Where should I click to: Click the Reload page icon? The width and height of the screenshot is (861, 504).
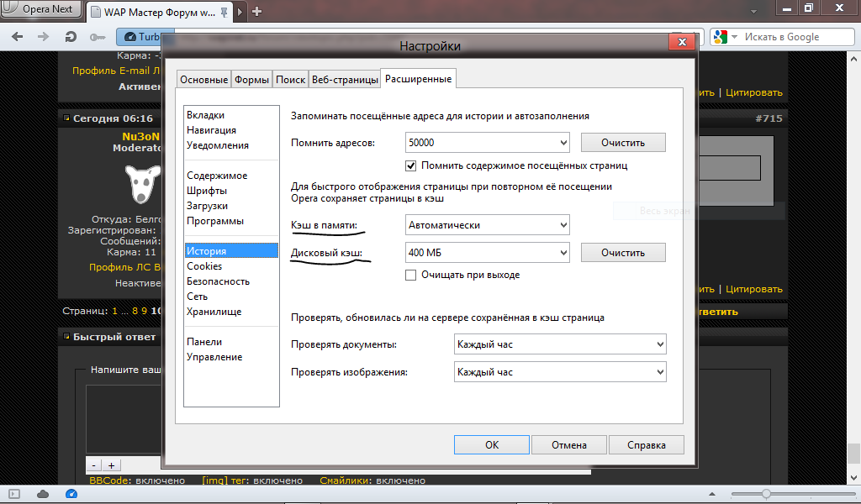tap(71, 37)
